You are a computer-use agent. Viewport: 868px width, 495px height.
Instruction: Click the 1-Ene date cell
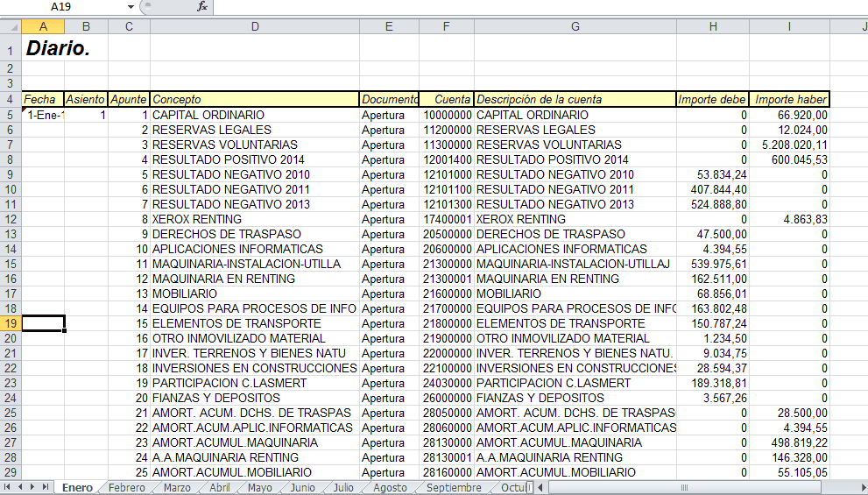tap(43, 115)
